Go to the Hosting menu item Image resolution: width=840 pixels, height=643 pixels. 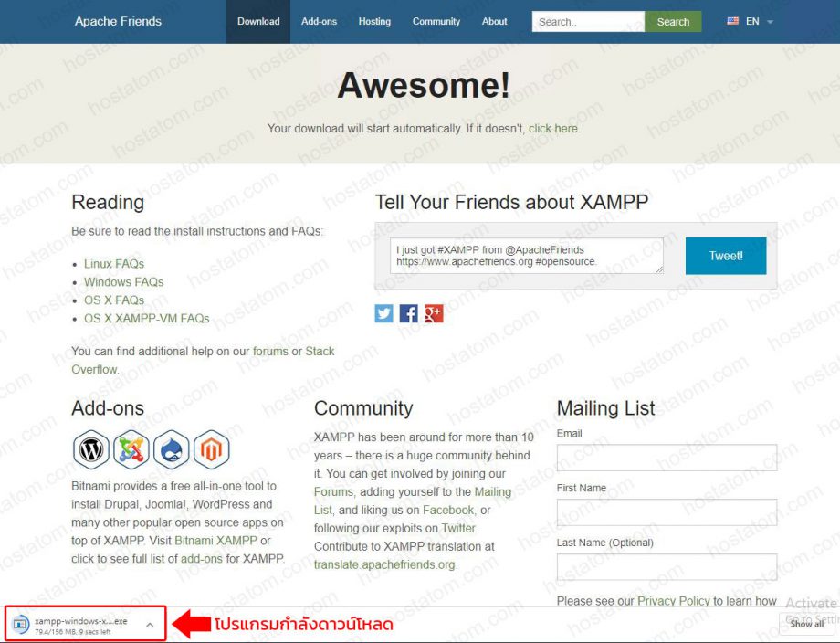pos(374,21)
